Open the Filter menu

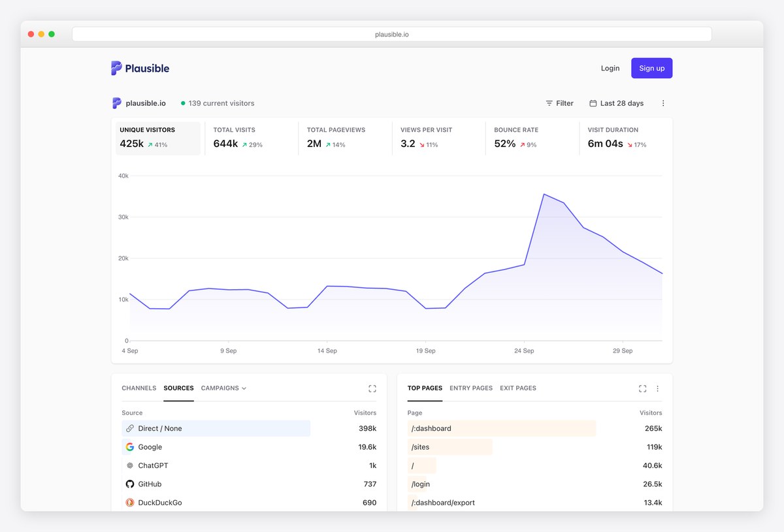click(x=560, y=103)
